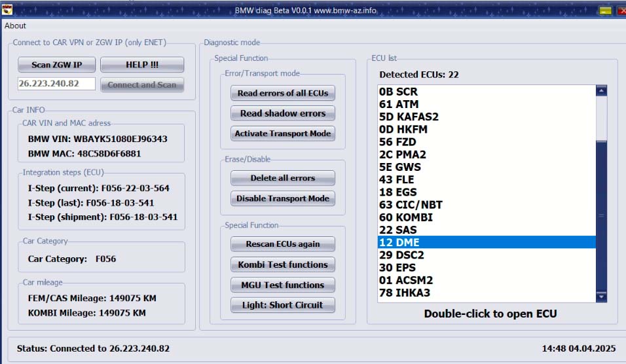Select 2C PMA2 in ECU list
The image size is (626, 364).
[x=487, y=155]
